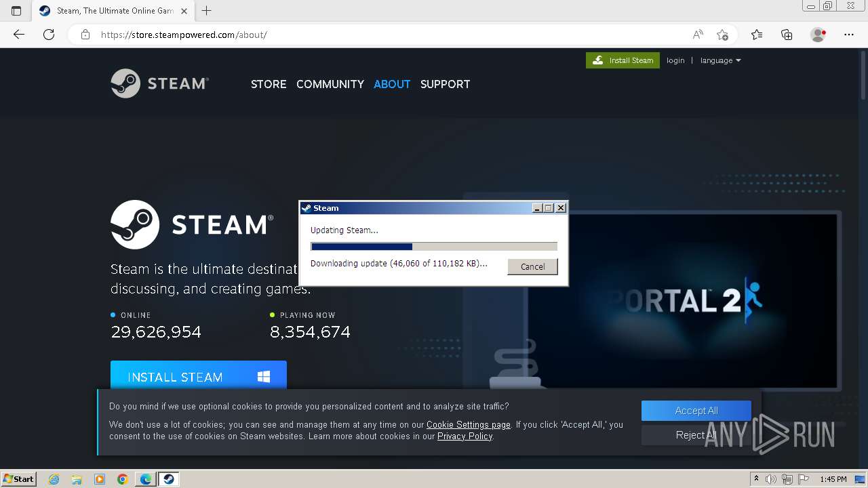Switch to Microsoft Edge in taskbar

pyautogui.click(x=146, y=479)
